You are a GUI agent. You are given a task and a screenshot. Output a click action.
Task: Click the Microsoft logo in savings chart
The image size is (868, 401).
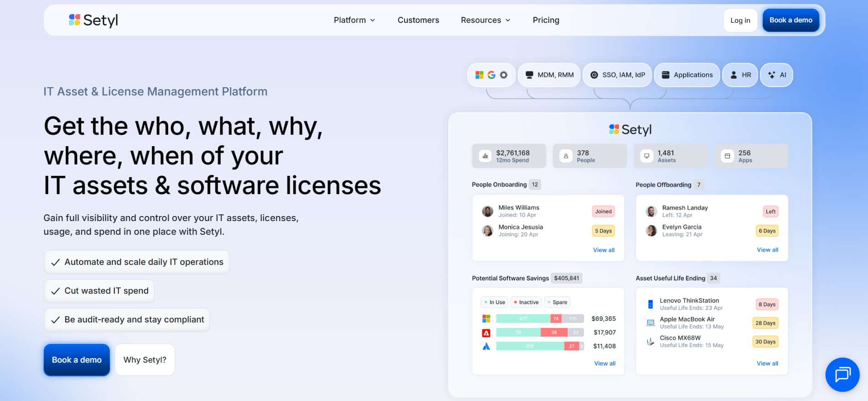pyautogui.click(x=486, y=318)
